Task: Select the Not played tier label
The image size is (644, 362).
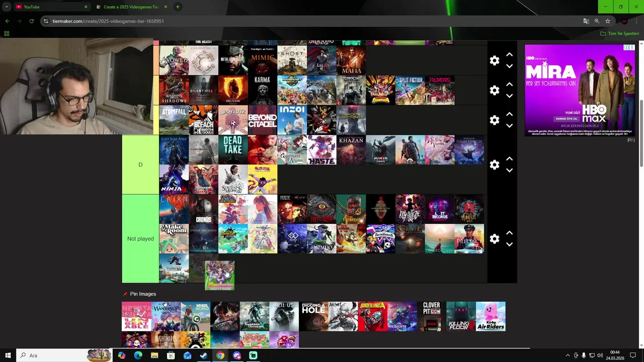Action: pos(140,239)
